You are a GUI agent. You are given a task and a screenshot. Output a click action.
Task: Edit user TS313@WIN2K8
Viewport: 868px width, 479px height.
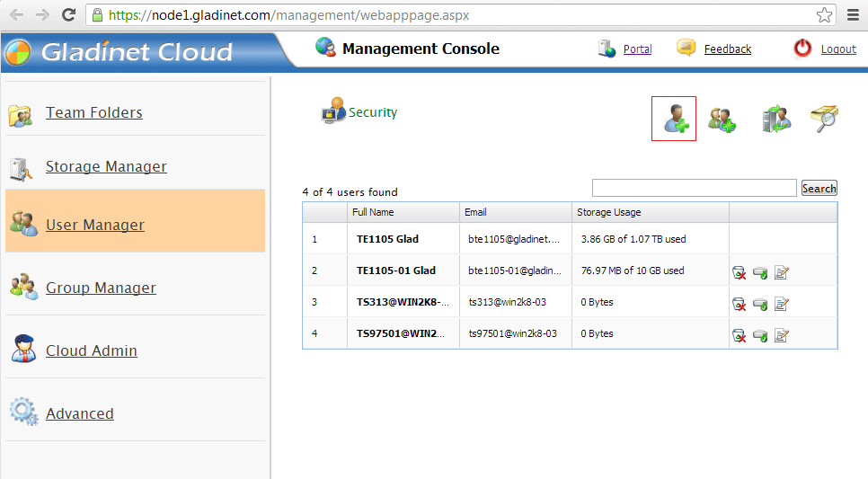click(781, 304)
